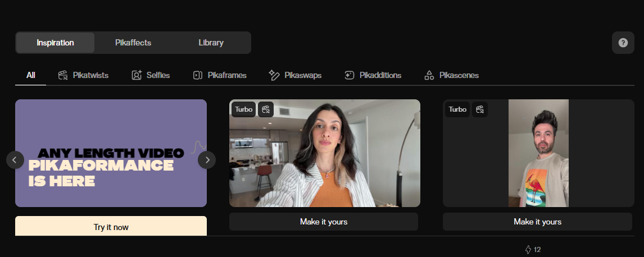
Task: Click the Pikaswaps brush icon
Action: pyautogui.click(x=274, y=75)
